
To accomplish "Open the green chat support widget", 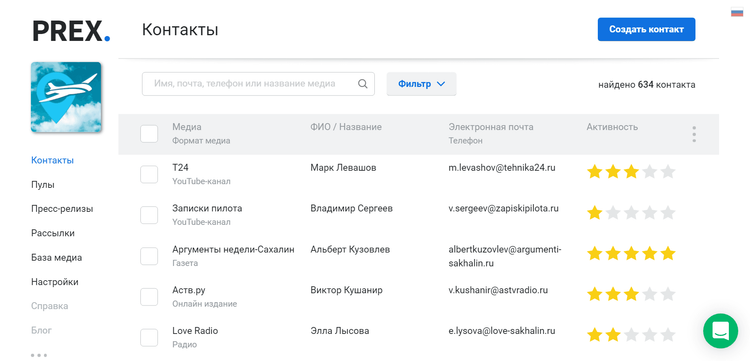I will (x=720, y=330).
